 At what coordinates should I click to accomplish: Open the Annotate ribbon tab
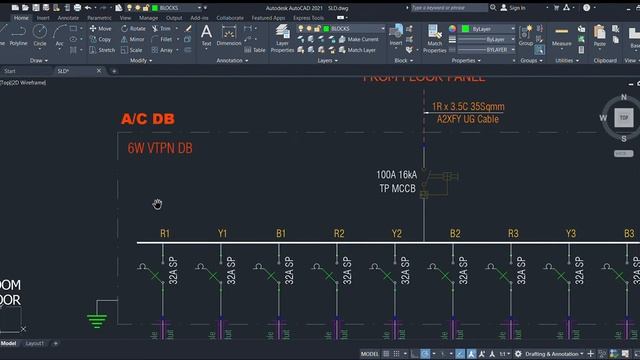click(x=68, y=18)
